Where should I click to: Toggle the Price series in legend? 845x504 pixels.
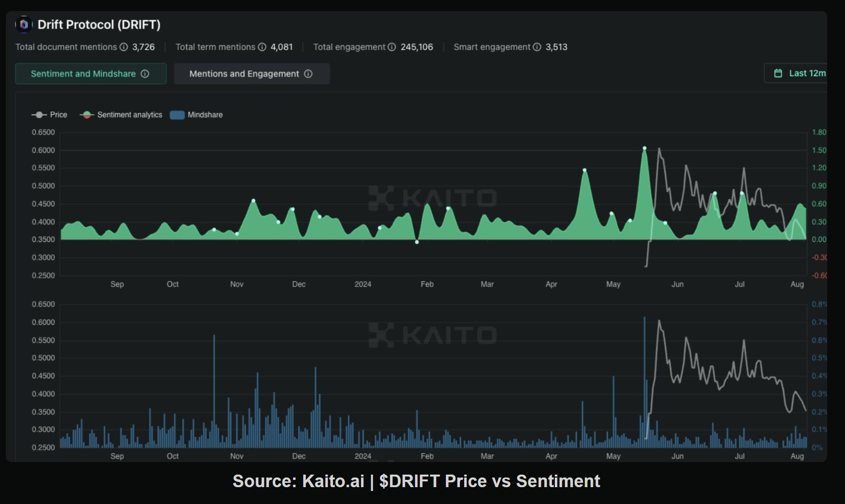click(49, 115)
